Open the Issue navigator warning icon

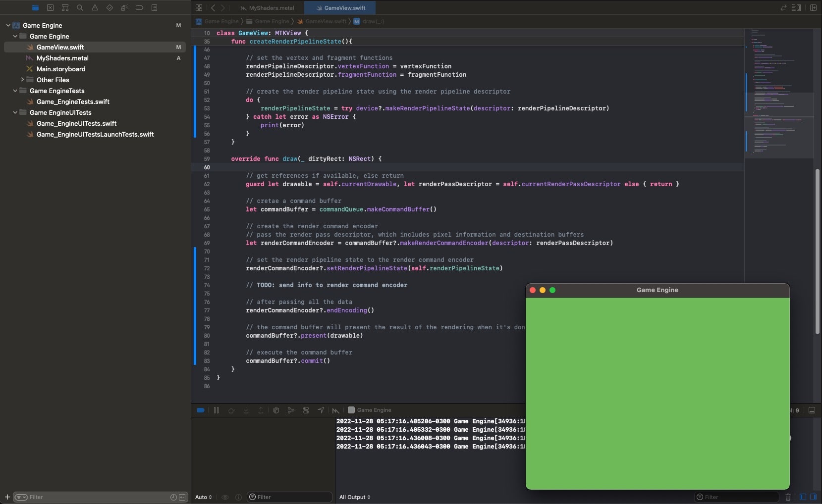tap(95, 8)
